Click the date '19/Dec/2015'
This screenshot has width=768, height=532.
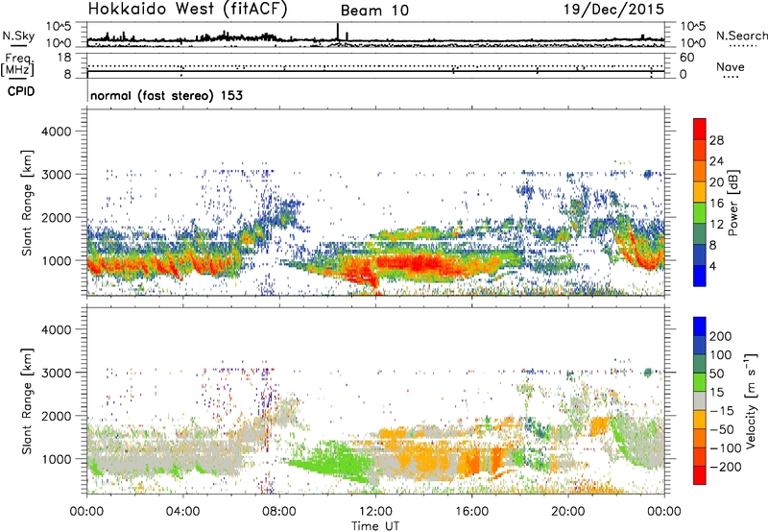point(613,9)
